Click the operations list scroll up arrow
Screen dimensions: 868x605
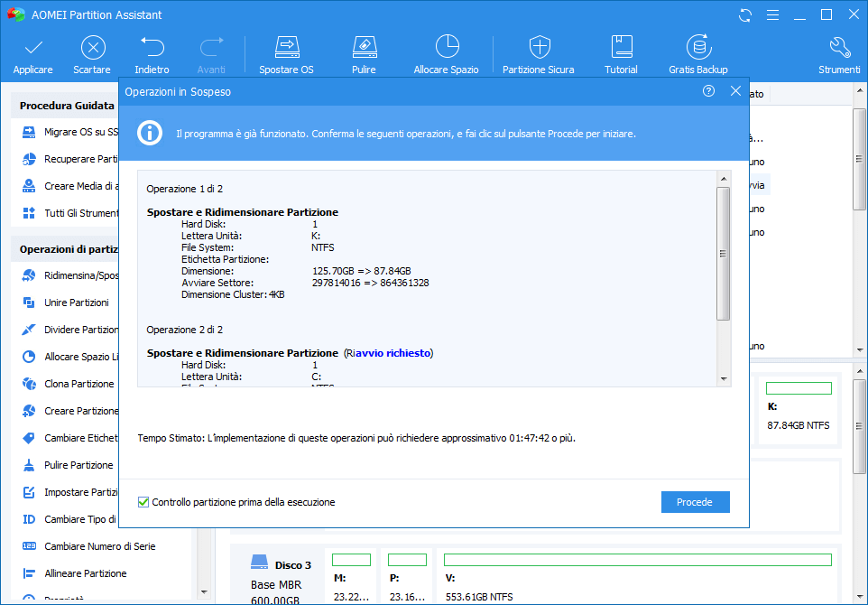point(724,179)
